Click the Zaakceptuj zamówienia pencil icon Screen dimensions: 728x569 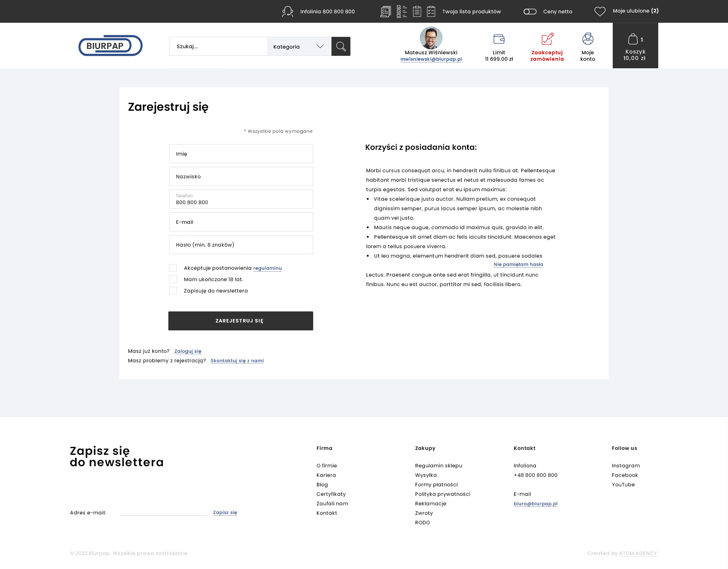click(x=547, y=39)
